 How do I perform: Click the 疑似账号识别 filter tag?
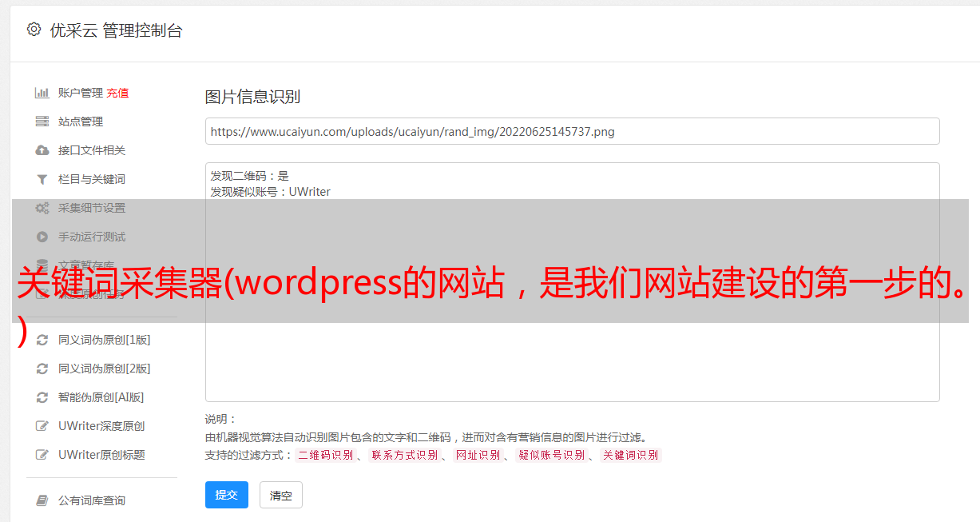551,455
